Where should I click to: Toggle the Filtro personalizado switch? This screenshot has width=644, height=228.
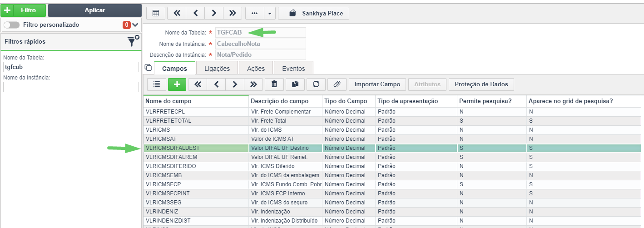coord(11,25)
